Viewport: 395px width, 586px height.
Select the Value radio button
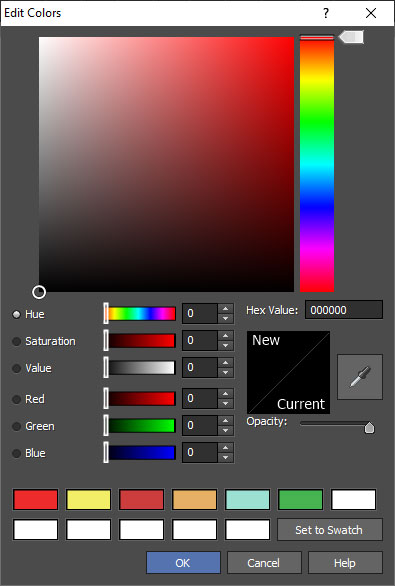pos(16,368)
